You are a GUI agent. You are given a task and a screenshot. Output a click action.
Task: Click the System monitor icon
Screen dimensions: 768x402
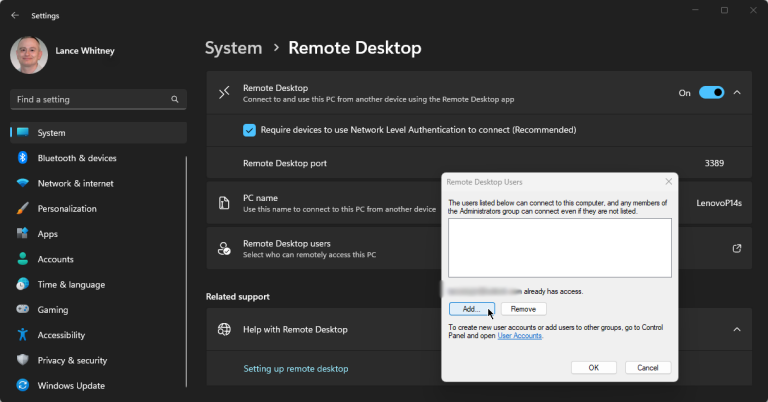point(23,132)
